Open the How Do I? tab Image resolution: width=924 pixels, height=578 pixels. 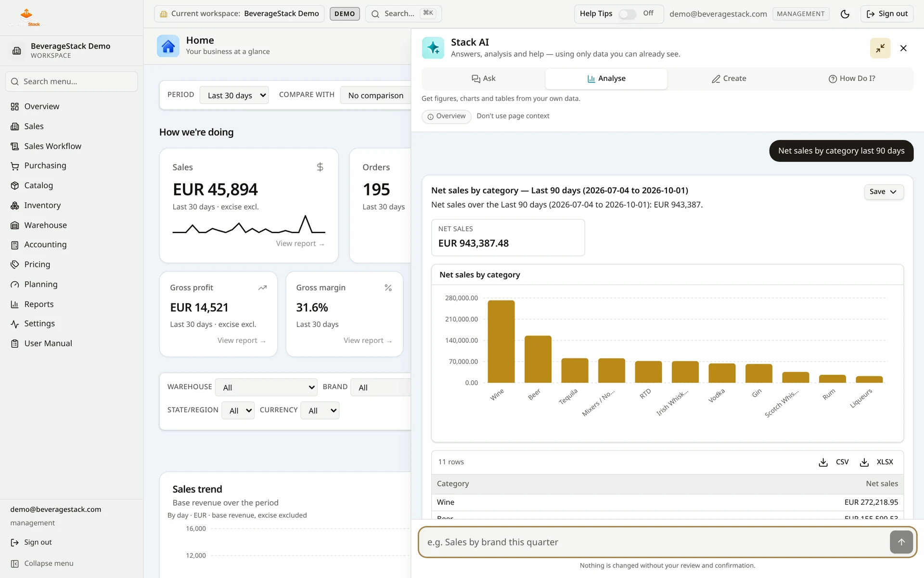[x=852, y=79]
